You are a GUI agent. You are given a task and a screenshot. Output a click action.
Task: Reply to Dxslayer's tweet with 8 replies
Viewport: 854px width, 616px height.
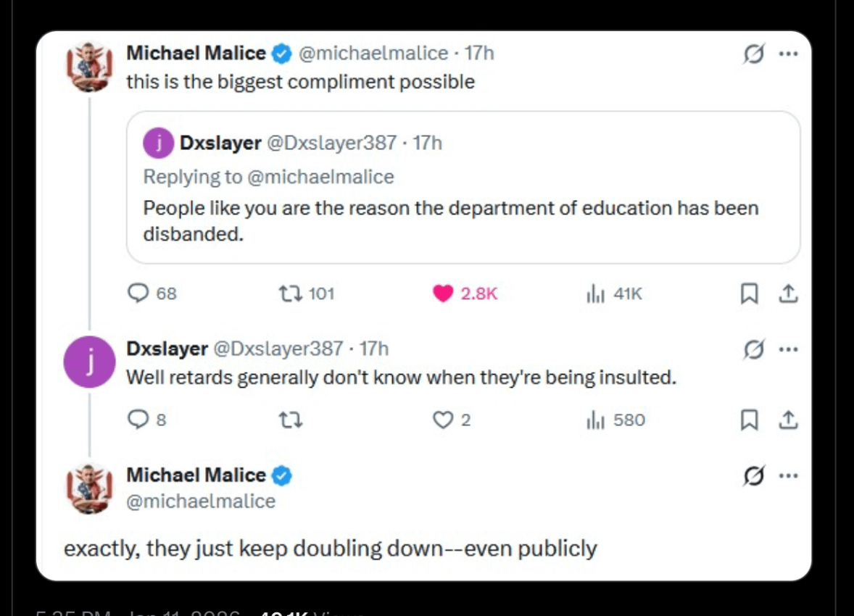[138, 420]
